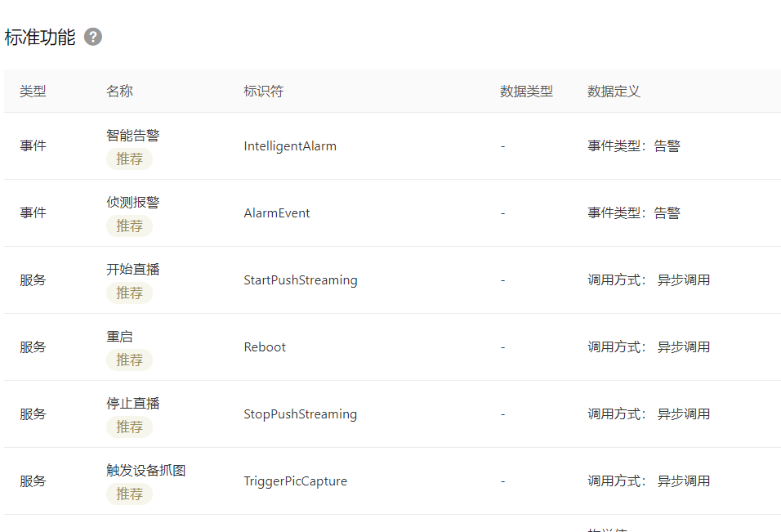Click the 推荐 tag under 停止直播
Screen dimensions: 781x532
pyautogui.click(x=130, y=427)
